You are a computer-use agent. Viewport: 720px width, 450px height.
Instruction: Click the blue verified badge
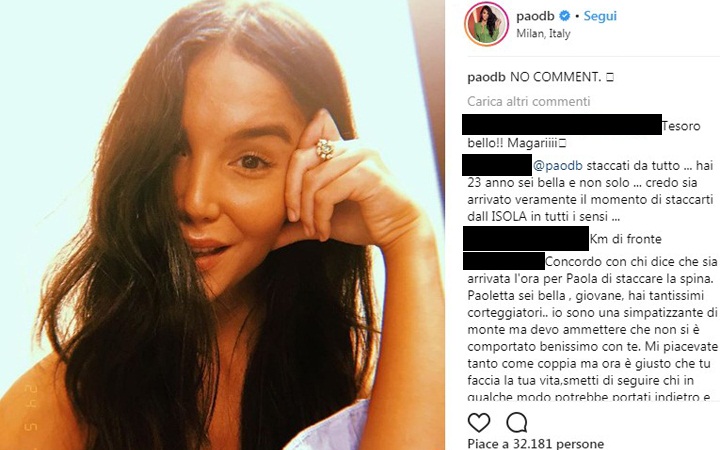[x=565, y=16]
